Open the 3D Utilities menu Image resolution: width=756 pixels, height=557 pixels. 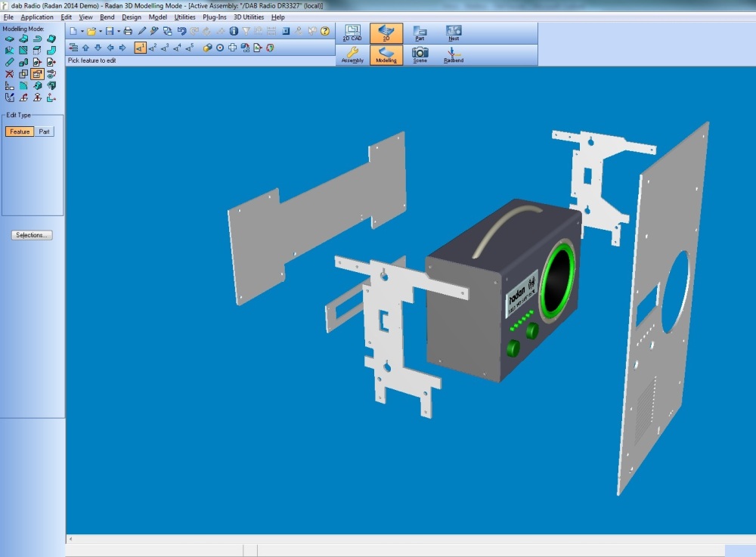[x=249, y=17]
